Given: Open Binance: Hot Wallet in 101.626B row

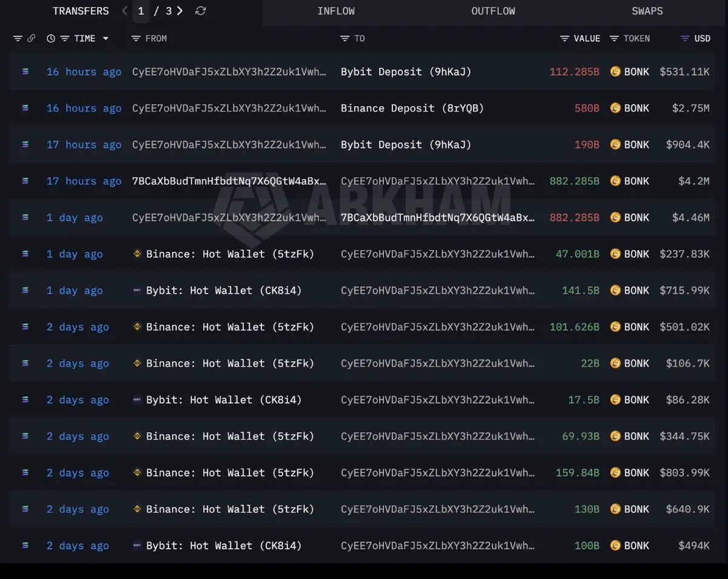Looking at the screenshot, I should [230, 327].
